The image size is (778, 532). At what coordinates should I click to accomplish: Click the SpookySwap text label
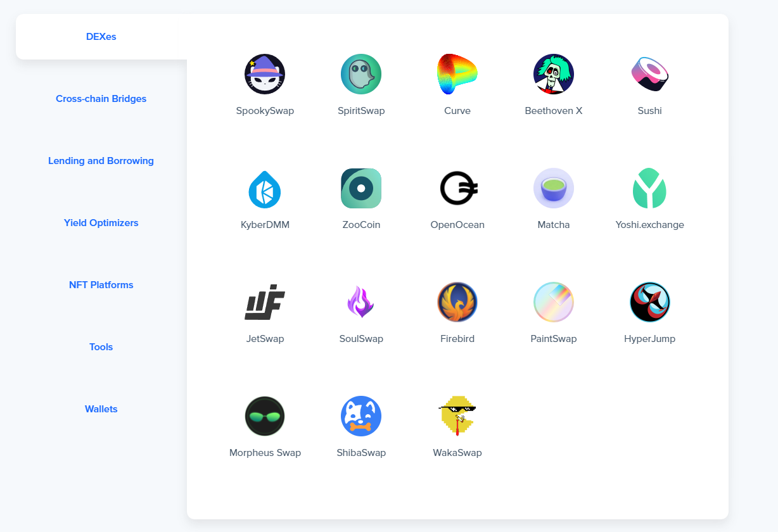coord(265,111)
